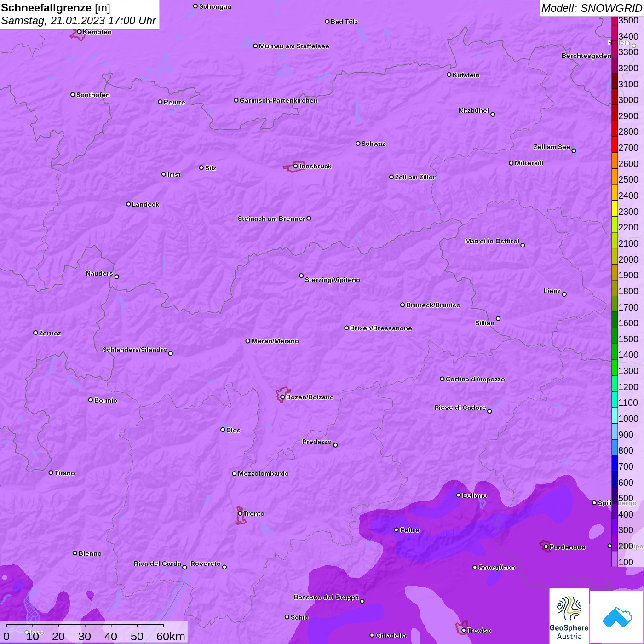
Task: Click the blue snow-app logo icon
Action: 617,617
